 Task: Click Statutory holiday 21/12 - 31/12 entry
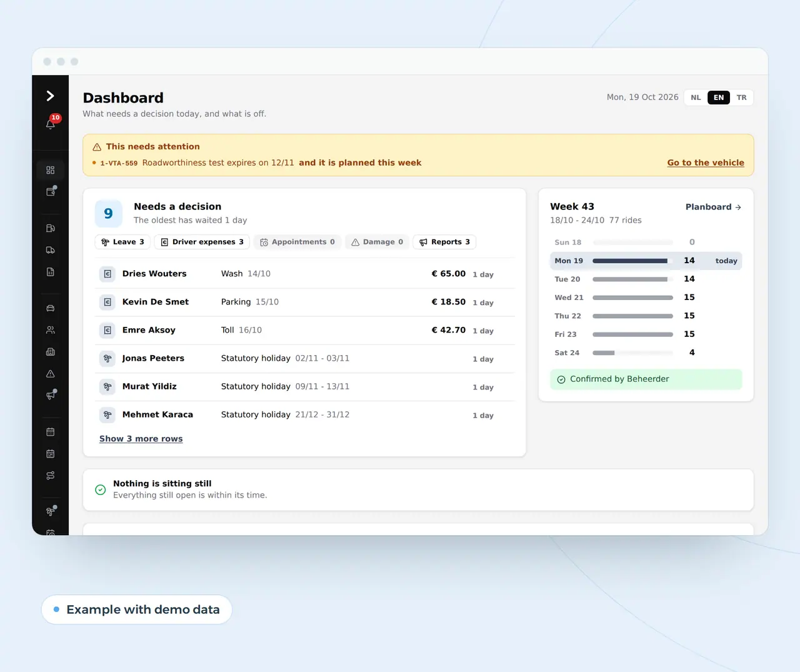[x=285, y=414]
